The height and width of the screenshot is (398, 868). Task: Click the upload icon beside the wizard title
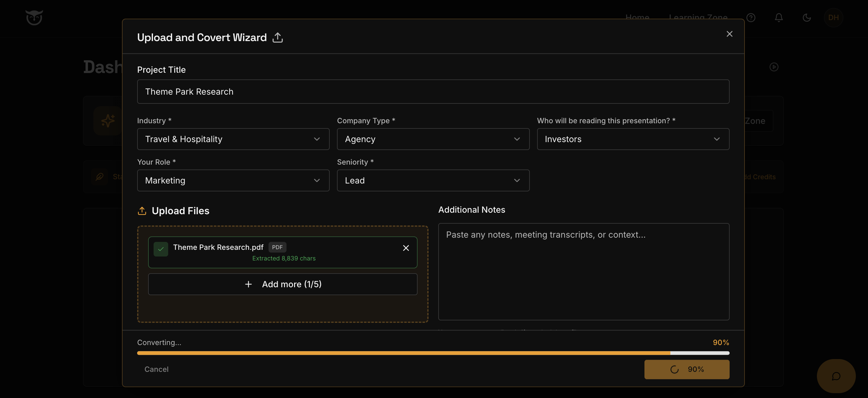pyautogui.click(x=277, y=37)
